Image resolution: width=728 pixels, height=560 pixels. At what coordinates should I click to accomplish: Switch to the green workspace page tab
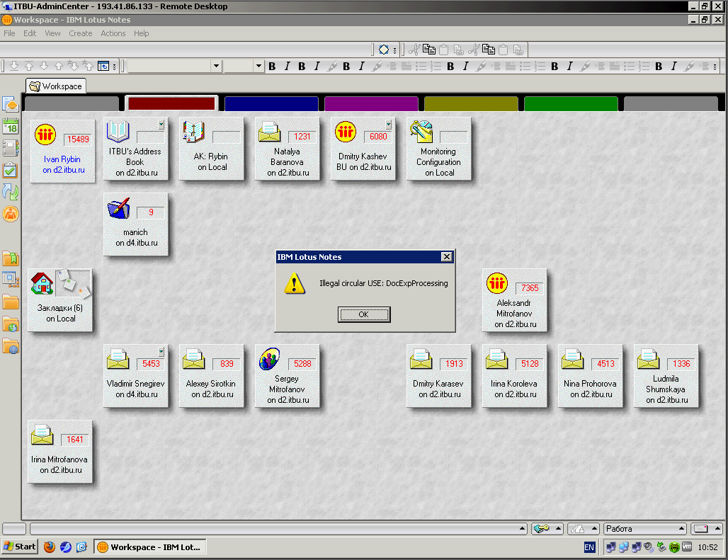(571, 104)
